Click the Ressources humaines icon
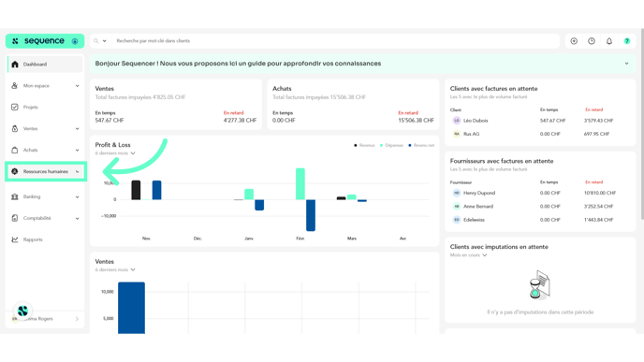Viewport: 644px width, 362px height. (x=15, y=171)
